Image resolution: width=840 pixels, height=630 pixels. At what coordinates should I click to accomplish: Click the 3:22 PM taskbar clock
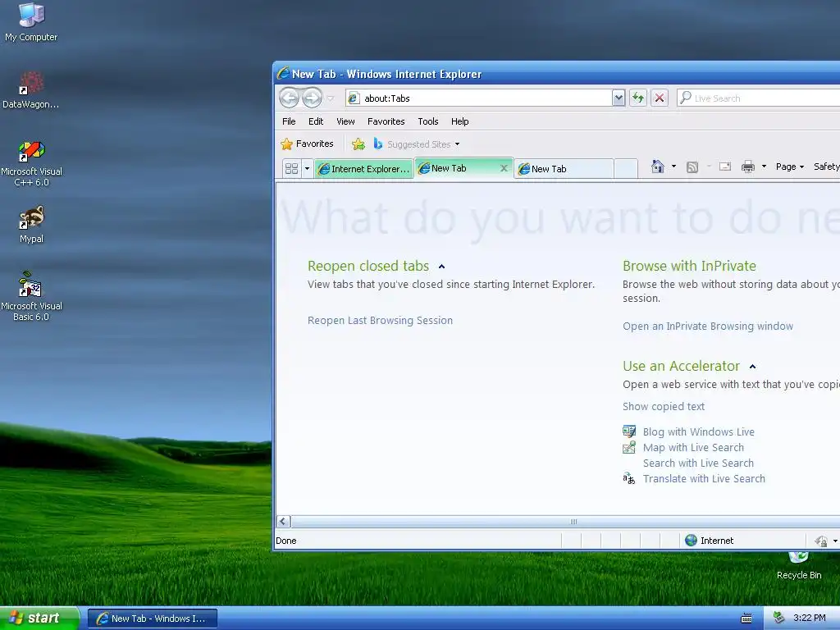point(809,618)
